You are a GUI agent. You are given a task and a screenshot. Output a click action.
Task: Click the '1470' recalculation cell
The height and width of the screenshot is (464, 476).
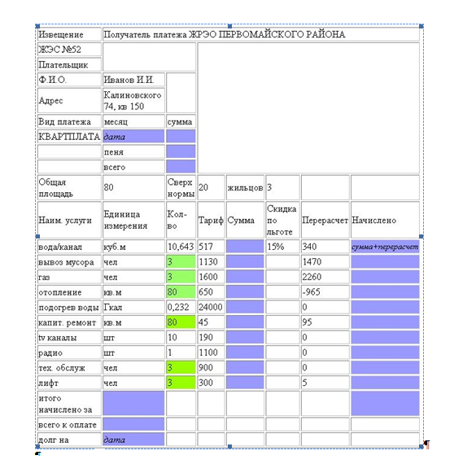point(325,262)
